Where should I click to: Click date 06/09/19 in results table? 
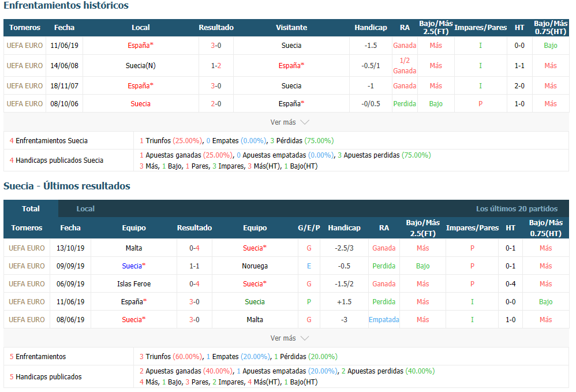[70, 284]
